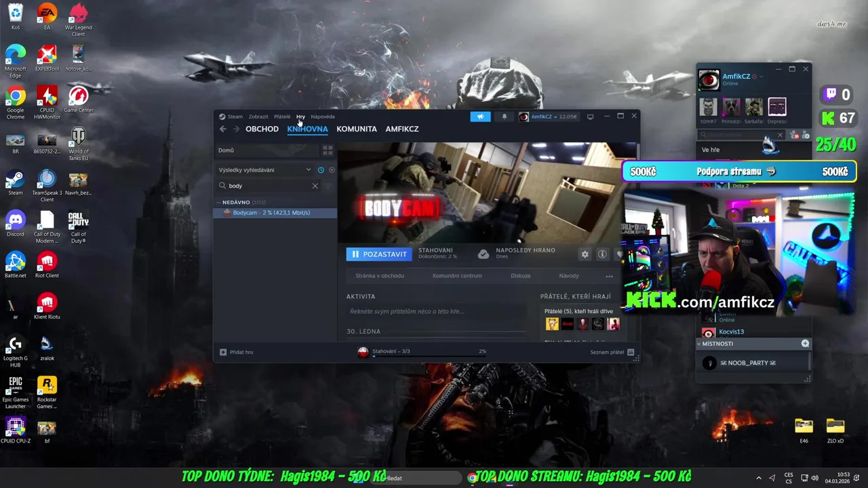Expand AmfikCZ status dropdown in friends window
The image size is (868, 488).
tap(761, 77)
